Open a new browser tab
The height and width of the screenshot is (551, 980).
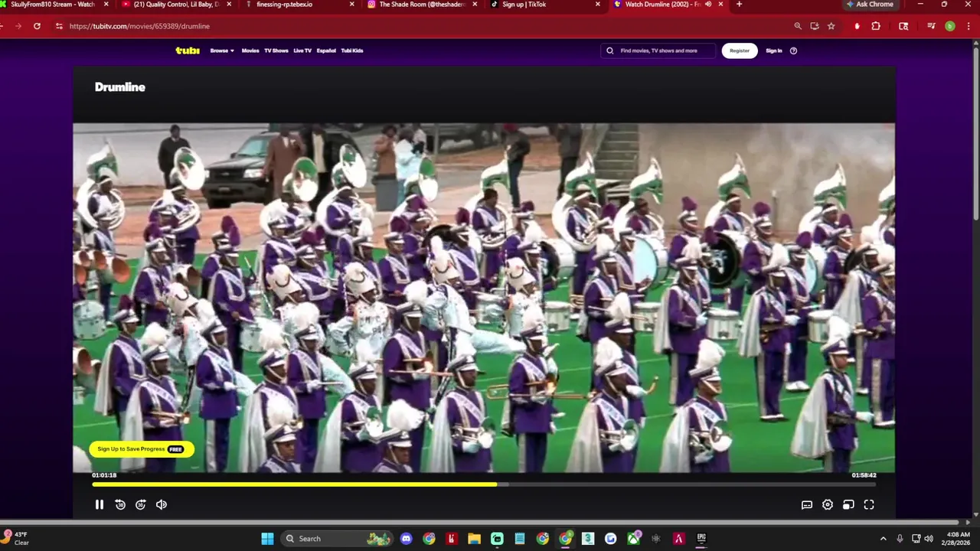click(739, 4)
